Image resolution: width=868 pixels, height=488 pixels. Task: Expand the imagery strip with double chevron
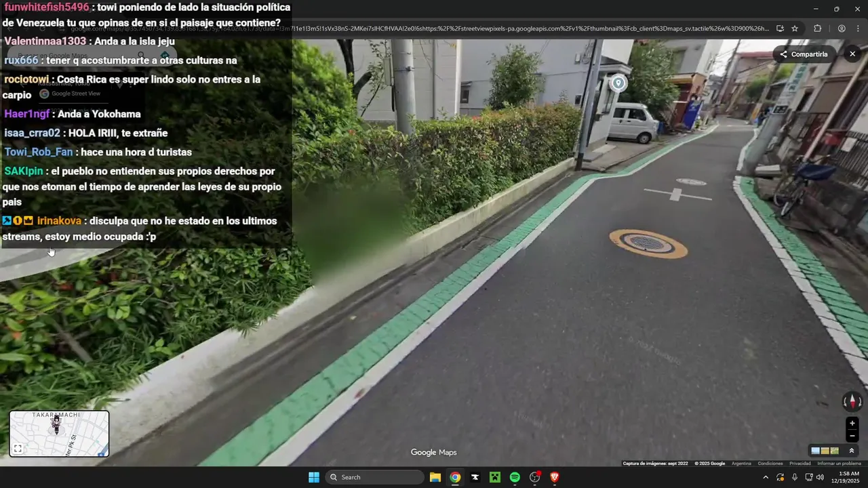click(852, 451)
